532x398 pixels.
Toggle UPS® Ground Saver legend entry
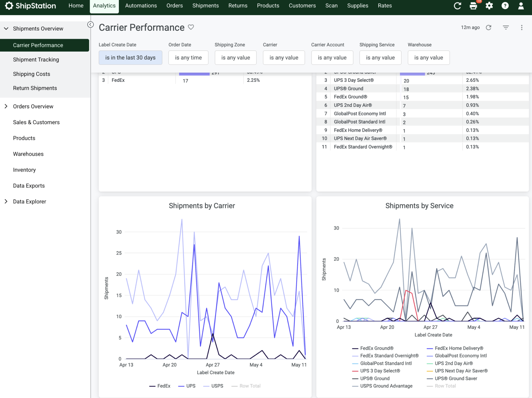[x=452, y=378]
